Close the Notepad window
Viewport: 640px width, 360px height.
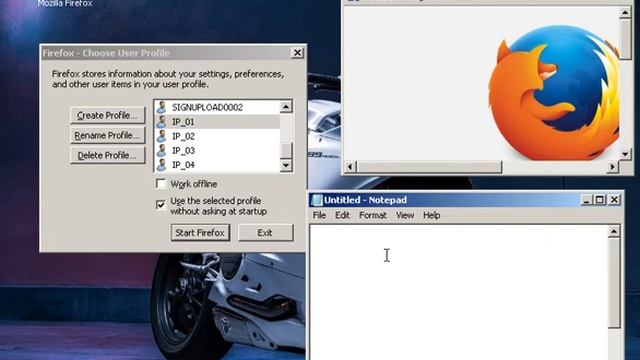click(614, 200)
